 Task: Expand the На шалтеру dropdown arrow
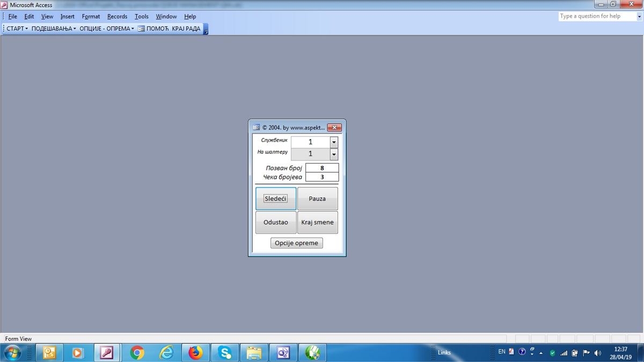pyautogui.click(x=334, y=155)
